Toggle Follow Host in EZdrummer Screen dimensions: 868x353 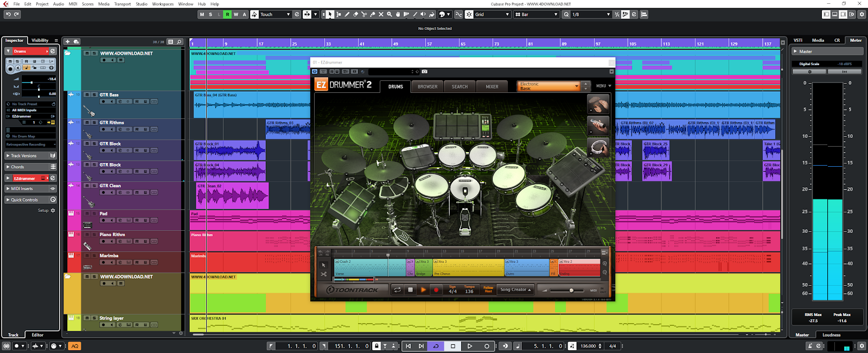tap(488, 289)
